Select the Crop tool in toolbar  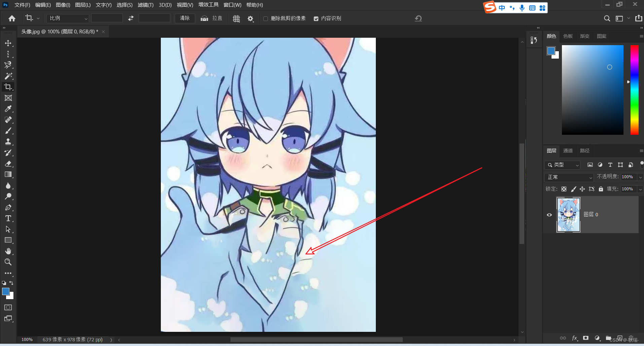click(x=8, y=87)
